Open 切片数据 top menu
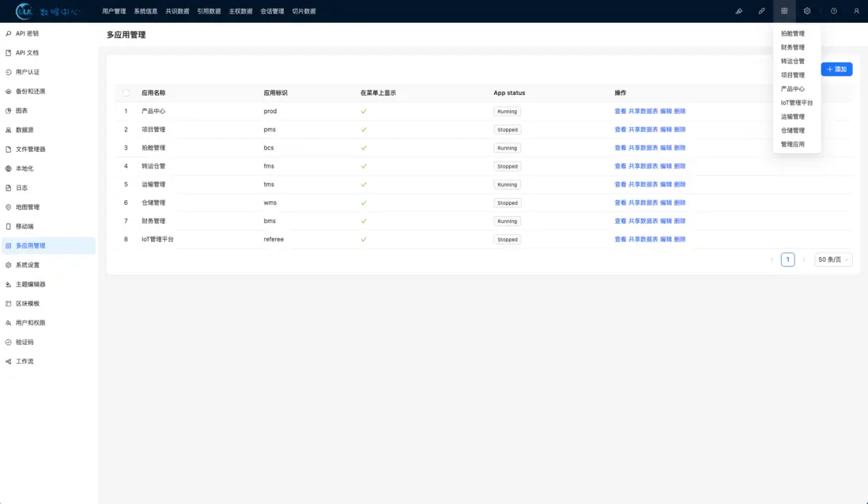 click(304, 11)
